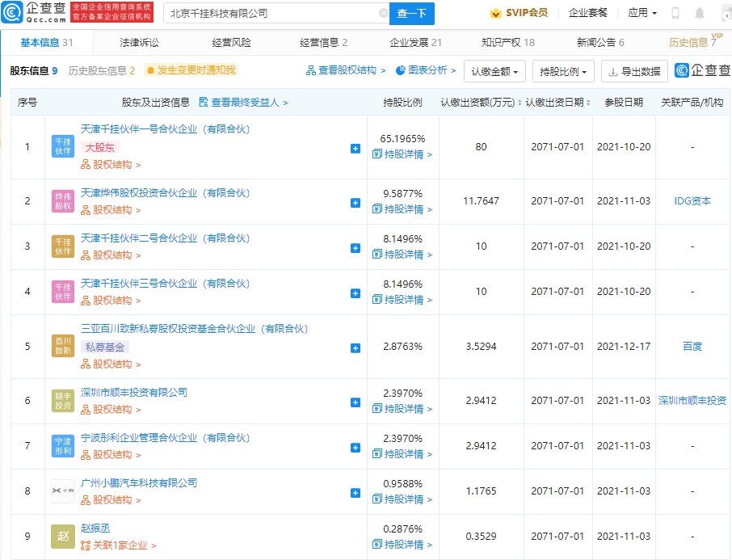This screenshot has width=732, height=560.
Task: Sort by 认缴出资日期 column arrow
Action: click(x=587, y=103)
